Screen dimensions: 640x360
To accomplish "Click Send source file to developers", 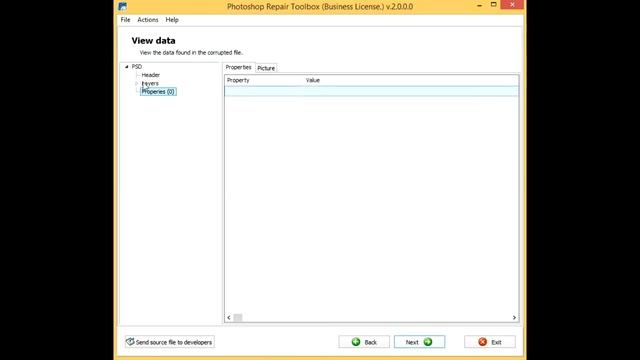I will [170, 342].
